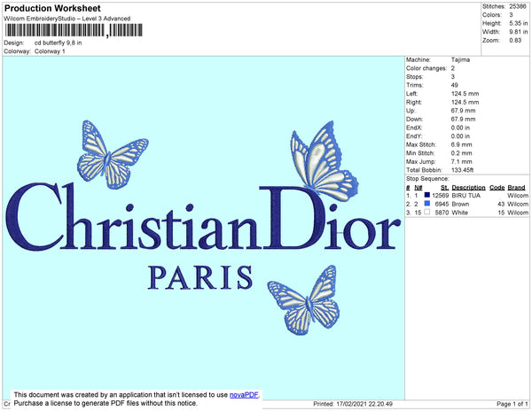Click the bottom butterfly near PARIS
This screenshot has width=532, height=411.
click(x=304, y=300)
